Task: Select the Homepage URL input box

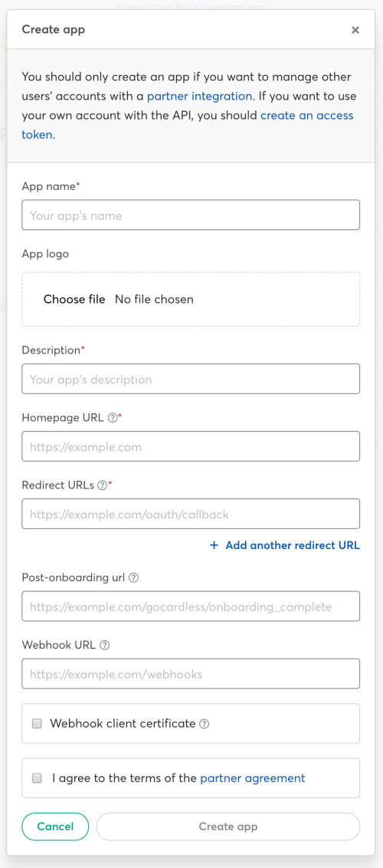Action: pyautogui.click(x=191, y=446)
